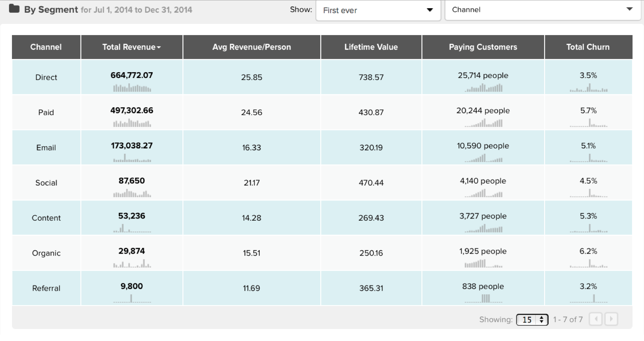View Email paying customers sparkline
644x341 pixels.
point(483,158)
